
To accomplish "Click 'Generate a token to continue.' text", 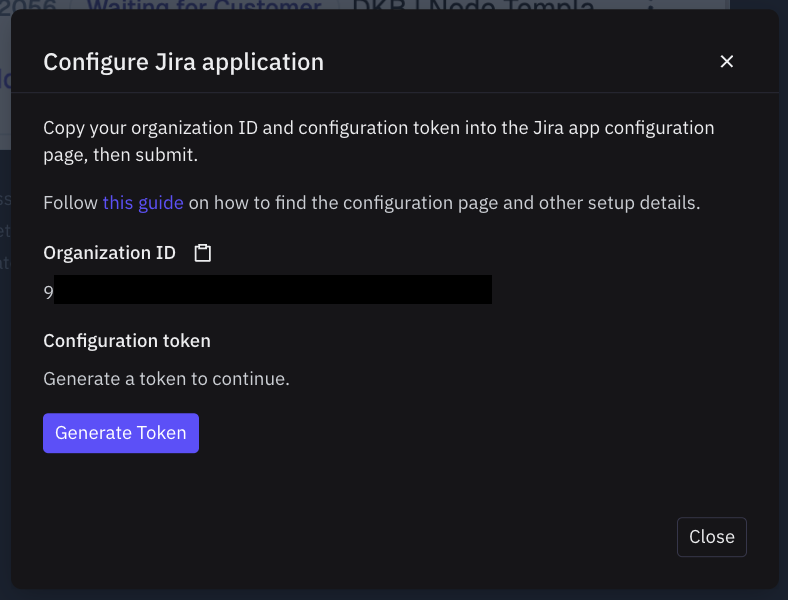I will pyautogui.click(x=166, y=378).
